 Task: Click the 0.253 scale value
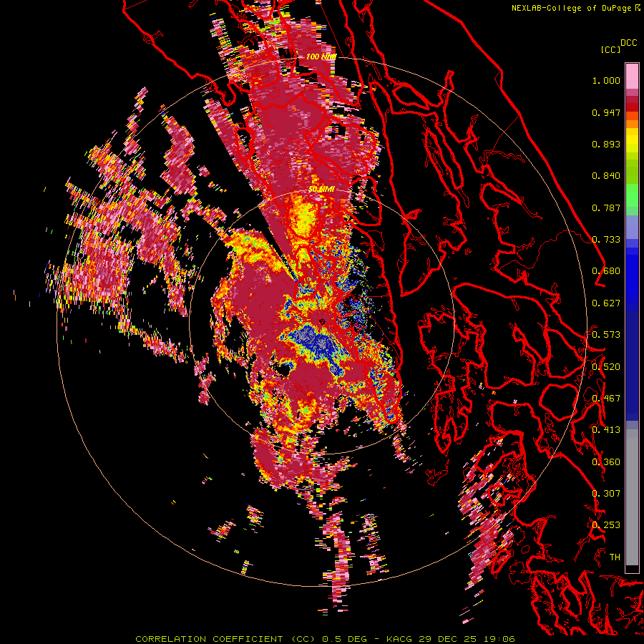pos(606,525)
